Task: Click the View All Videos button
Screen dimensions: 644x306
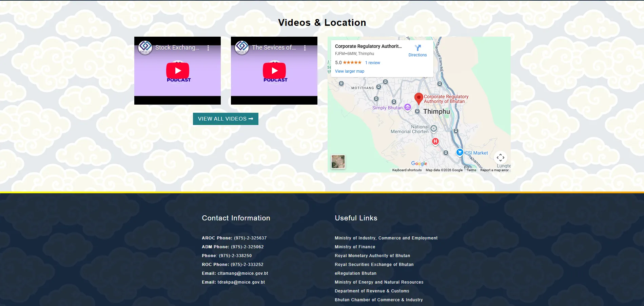Action: [x=226, y=119]
